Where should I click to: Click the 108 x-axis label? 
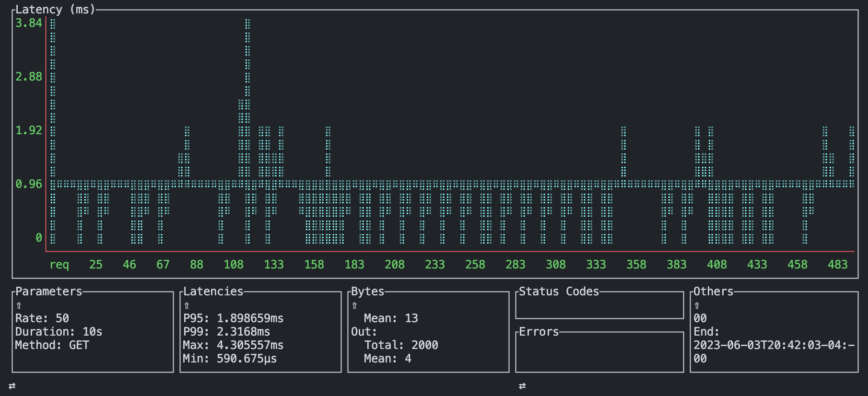tap(234, 265)
